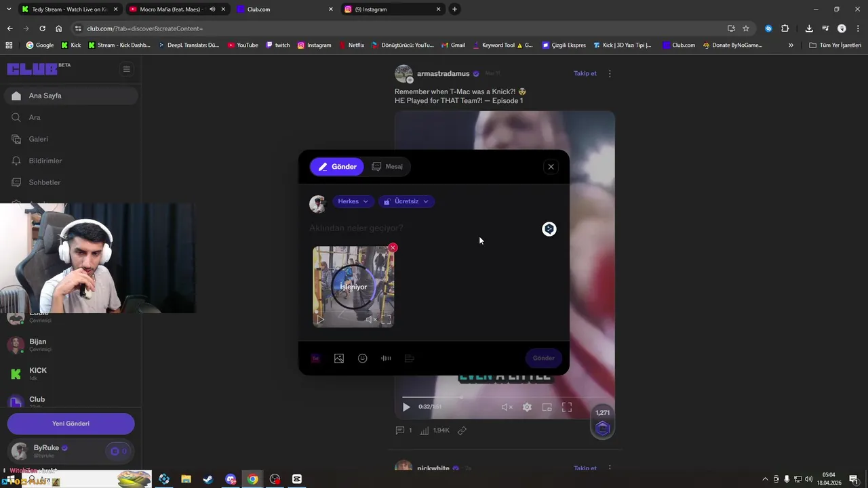Image resolution: width=868 pixels, height=488 pixels.
Task: Open the armastradamus profile name
Action: pyautogui.click(x=443, y=73)
